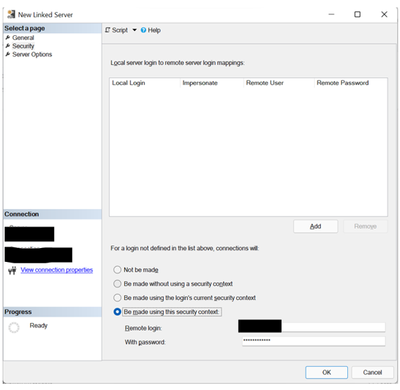The image size is (400, 390).
Task: Click the Script scroll icon
Action: (107, 30)
